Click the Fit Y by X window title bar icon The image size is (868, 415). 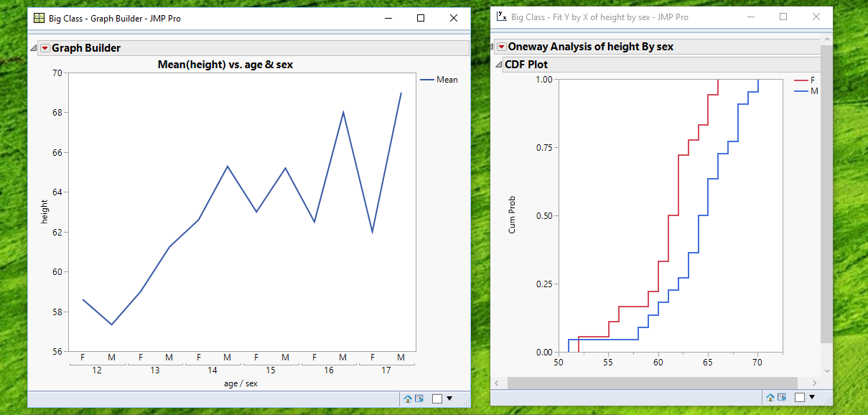click(500, 17)
